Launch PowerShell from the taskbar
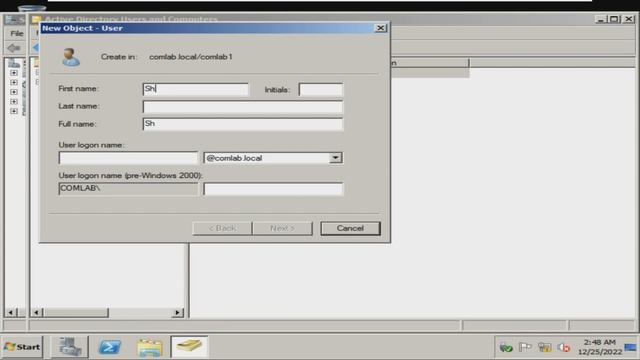Image resolution: width=640 pixels, height=360 pixels. click(x=110, y=347)
